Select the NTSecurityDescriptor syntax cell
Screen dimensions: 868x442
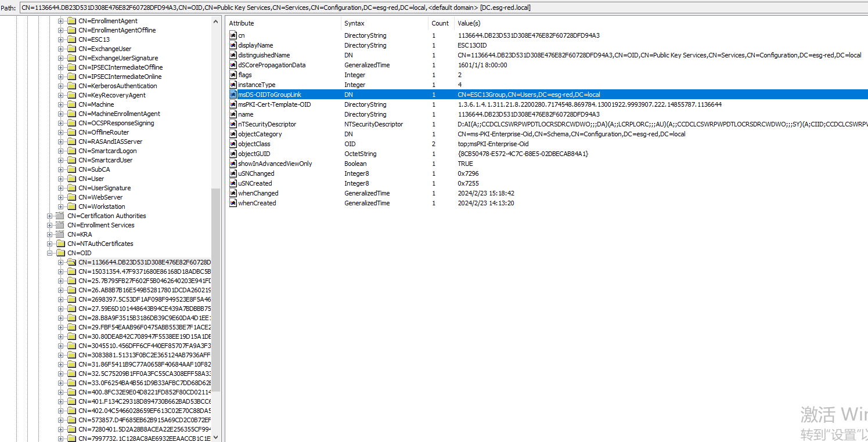373,124
